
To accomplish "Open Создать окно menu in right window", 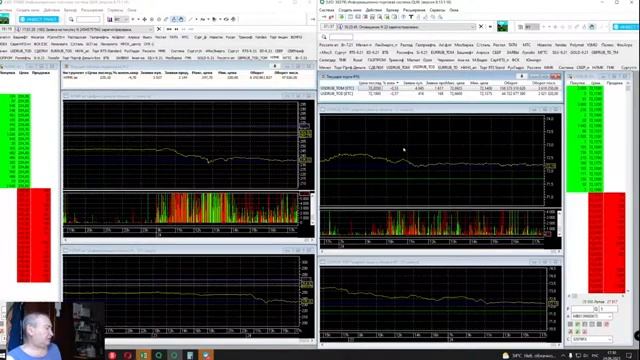I will pyautogui.click(x=350, y=10).
